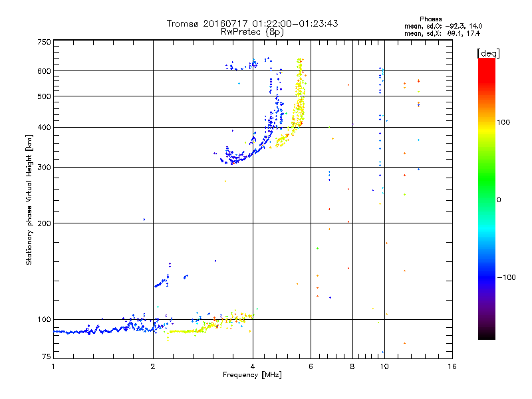Click the 'Phases' header text
The width and height of the screenshot is (532, 399).
430,19
